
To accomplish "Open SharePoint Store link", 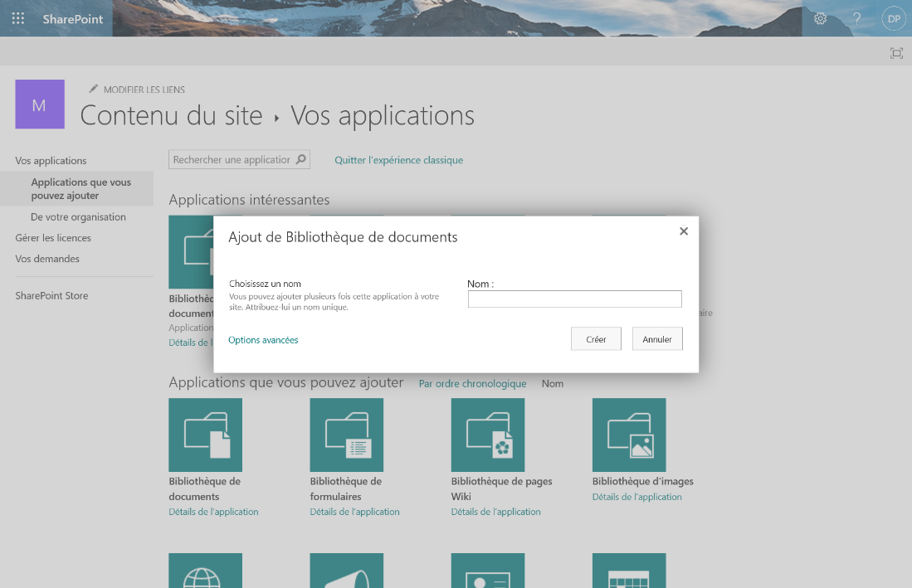I will pyautogui.click(x=51, y=295).
